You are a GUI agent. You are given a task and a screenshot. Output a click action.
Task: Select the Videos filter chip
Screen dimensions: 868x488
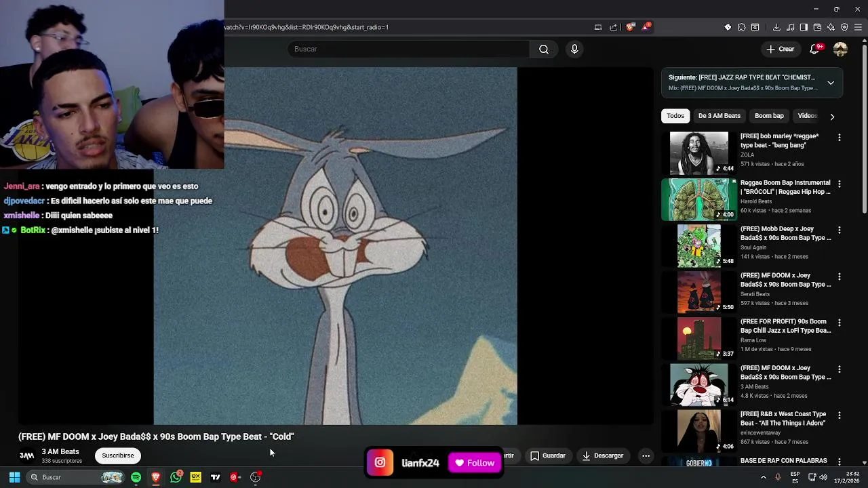[x=807, y=116]
